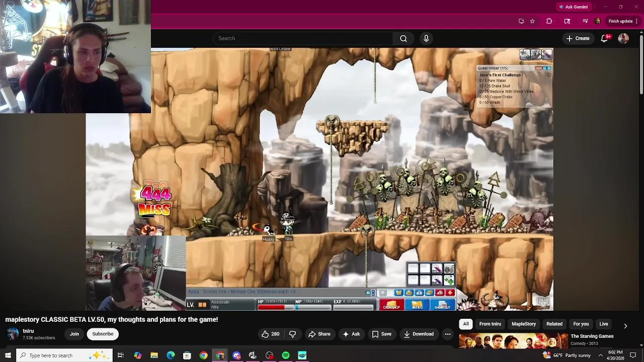The image size is (644, 362).
Task: Open Microsoft Edge from the taskbar
Action: [171, 355]
